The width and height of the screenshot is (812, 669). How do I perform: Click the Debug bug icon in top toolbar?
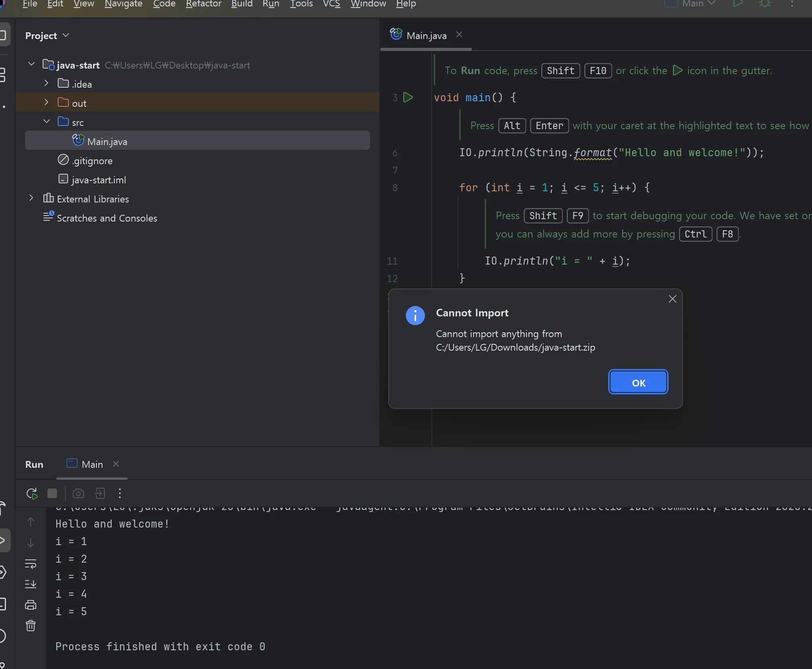coord(765,4)
